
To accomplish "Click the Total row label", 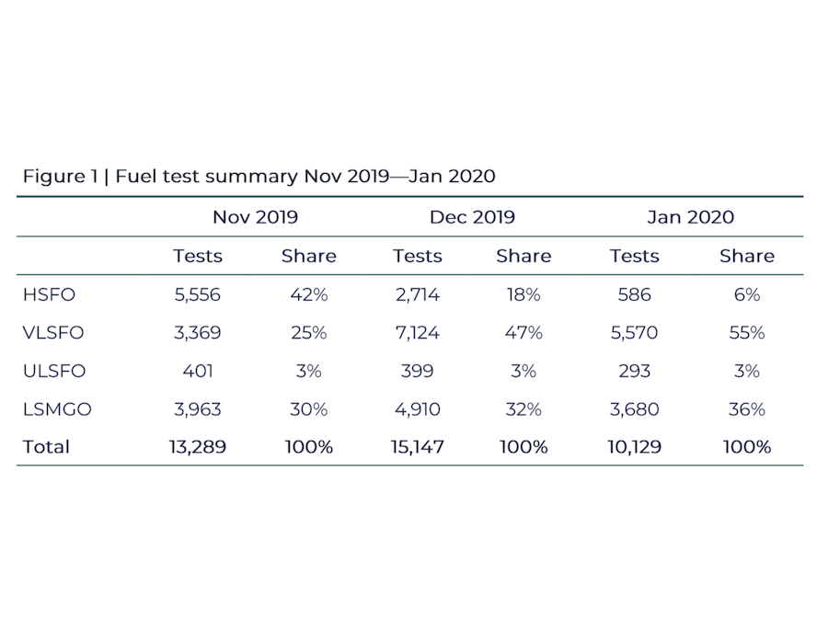I will [x=46, y=447].
